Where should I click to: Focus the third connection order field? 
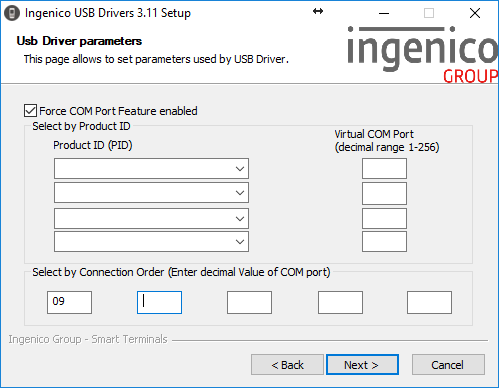(x=249, y=302)
